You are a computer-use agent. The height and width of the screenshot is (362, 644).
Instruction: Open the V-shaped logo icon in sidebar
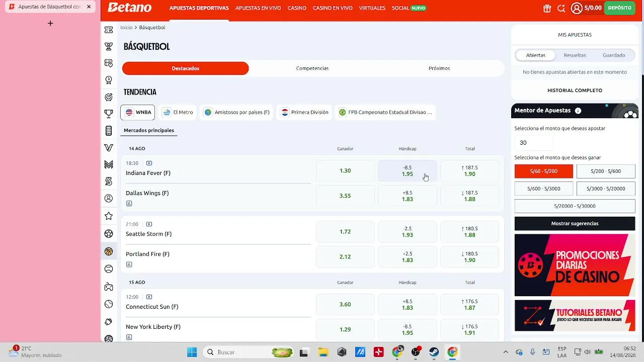(109, 148)
